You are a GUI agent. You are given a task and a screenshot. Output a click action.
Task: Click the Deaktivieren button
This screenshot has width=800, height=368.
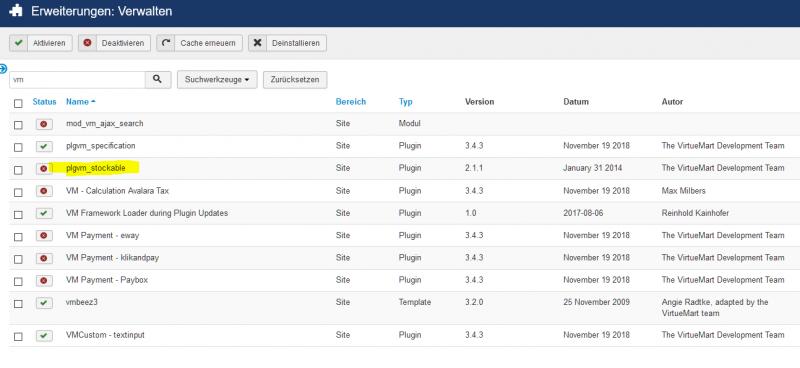point(114,43)
